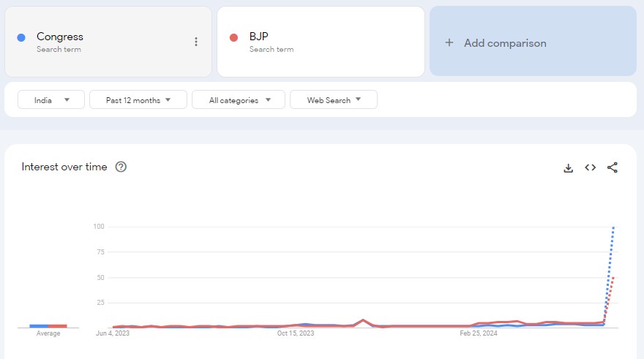Share the Interest over time chart
The height and width of the screenshot is (359, 644).
click(613, 167)
